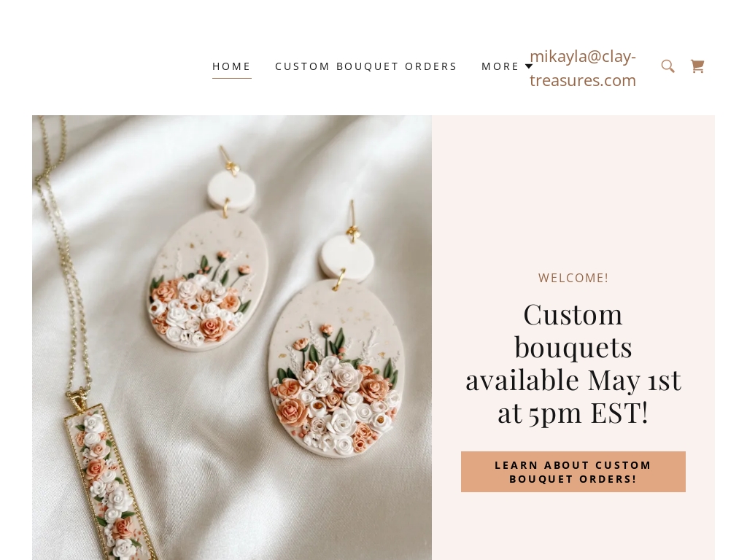Expand the MORE navigation menu
This screenshot has height=560, width=747.
pos(507,66)
